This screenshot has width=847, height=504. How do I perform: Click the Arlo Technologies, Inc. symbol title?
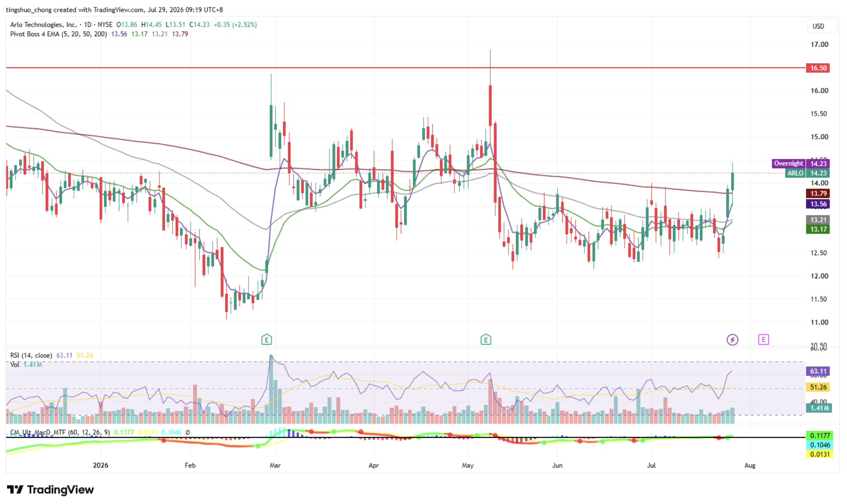click(x=43, y=25)
